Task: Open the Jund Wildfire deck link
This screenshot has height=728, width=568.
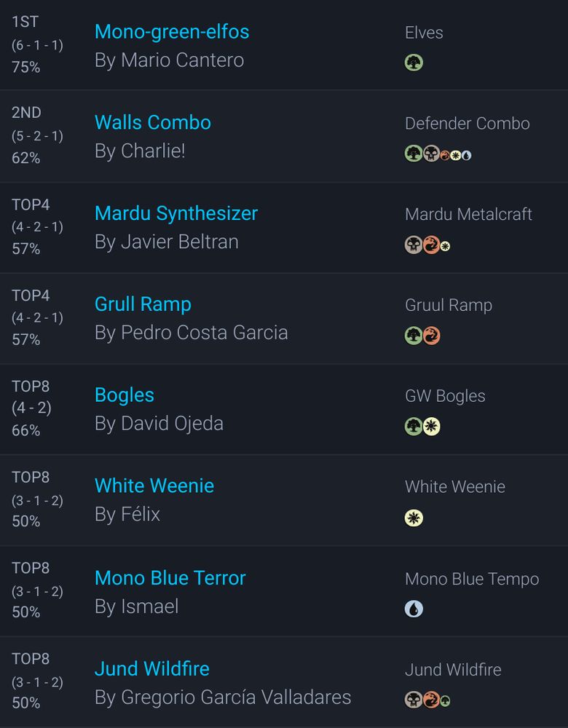Action: click(152, 668)
